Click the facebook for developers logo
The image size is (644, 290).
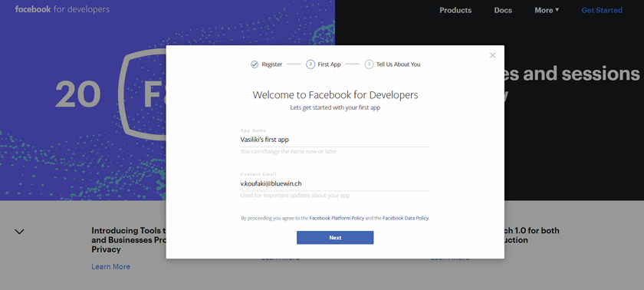point(62,9)
